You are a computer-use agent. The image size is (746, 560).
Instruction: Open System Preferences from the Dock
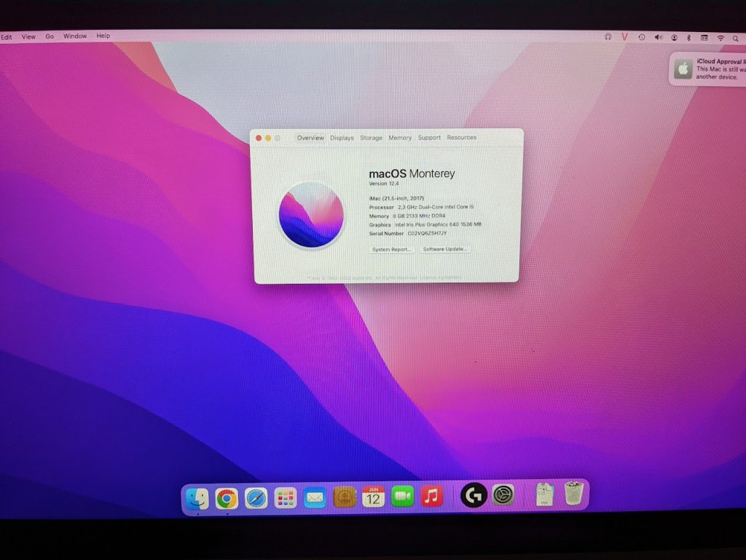(503, 495)
